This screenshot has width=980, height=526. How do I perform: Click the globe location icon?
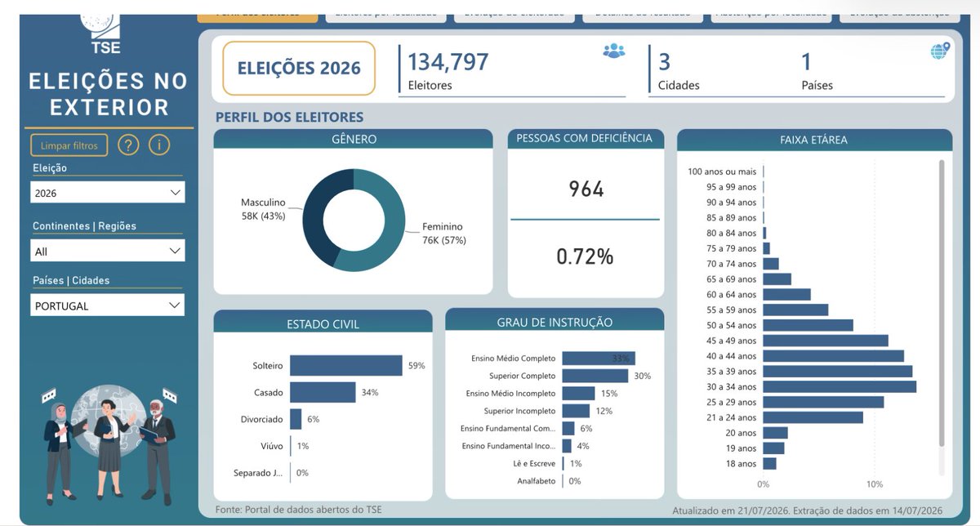(x=940, y=51)
